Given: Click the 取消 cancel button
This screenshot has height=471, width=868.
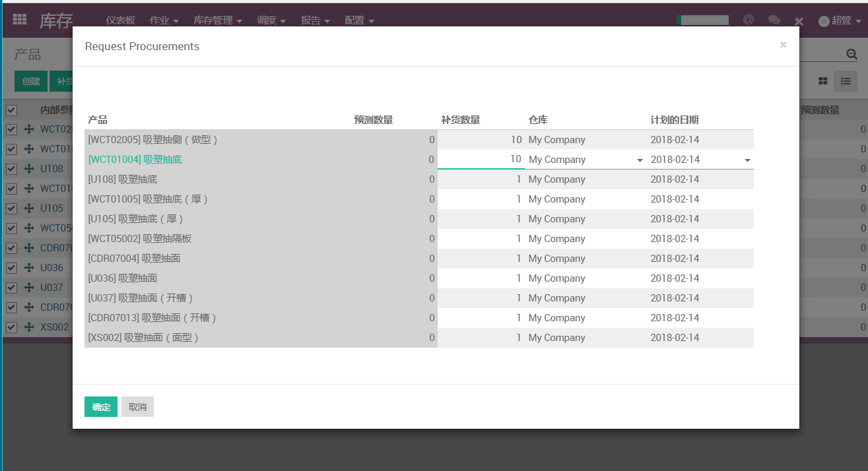Looking at the screenshot, I should 137,407.
